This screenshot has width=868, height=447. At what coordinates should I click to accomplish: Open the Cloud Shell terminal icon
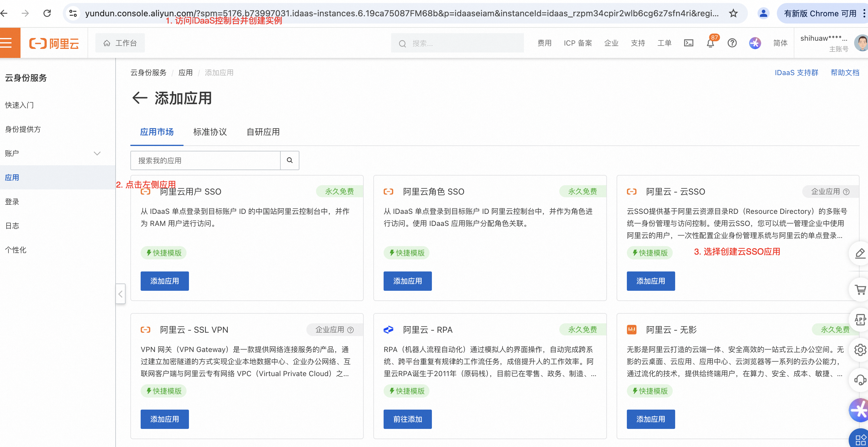tap(688, 43)
